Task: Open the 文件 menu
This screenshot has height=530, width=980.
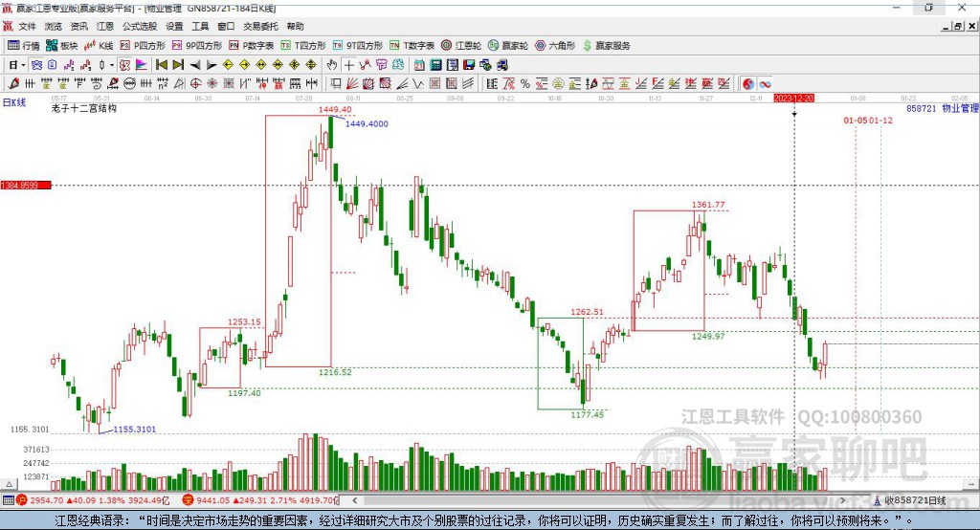Action: (27, 26)
